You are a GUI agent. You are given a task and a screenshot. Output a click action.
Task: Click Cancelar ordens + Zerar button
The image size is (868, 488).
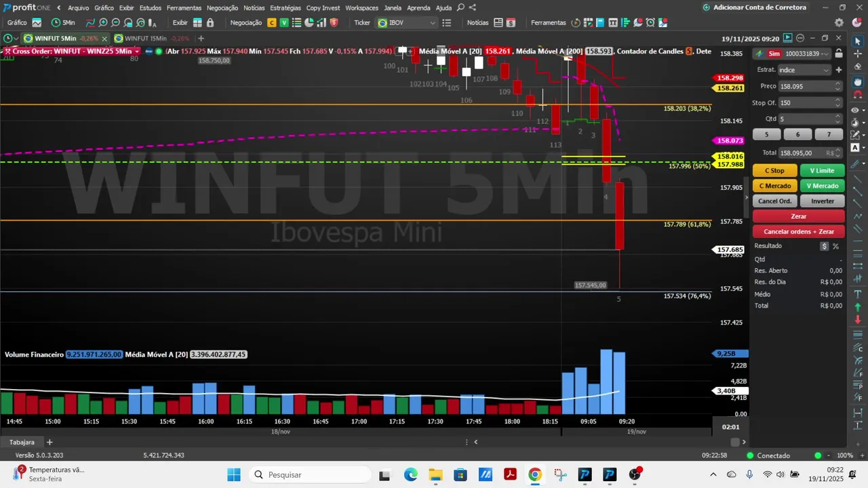coord(799,231)
